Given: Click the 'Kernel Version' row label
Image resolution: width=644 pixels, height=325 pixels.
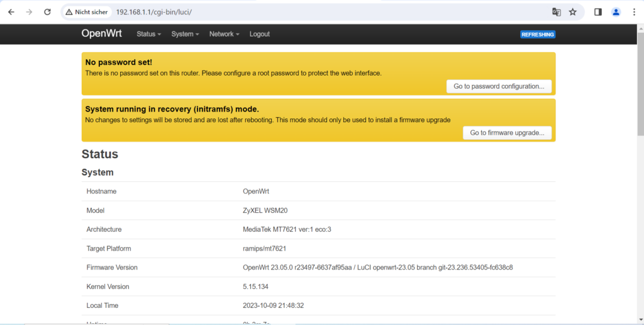Looking at the screenshot, I should 108,287.
